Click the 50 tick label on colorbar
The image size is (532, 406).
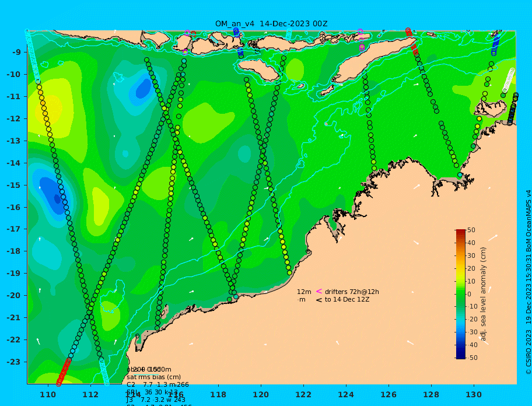click(x=471, y=230)
